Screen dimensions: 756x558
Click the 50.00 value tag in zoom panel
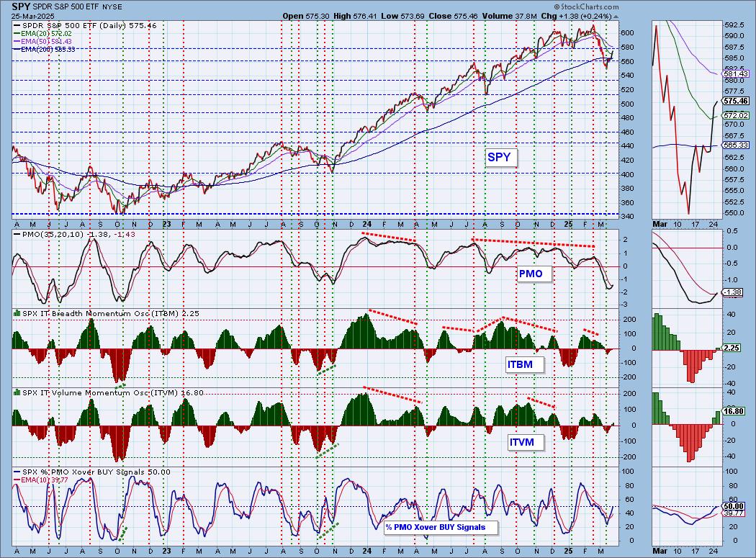(734, 506)
